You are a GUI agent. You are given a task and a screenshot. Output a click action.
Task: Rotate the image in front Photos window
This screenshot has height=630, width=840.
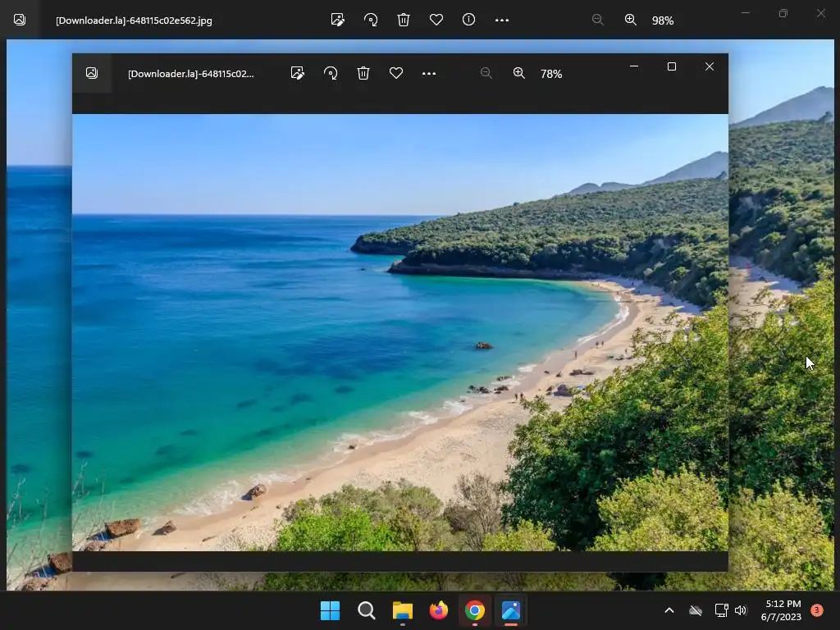coord(331,73)
